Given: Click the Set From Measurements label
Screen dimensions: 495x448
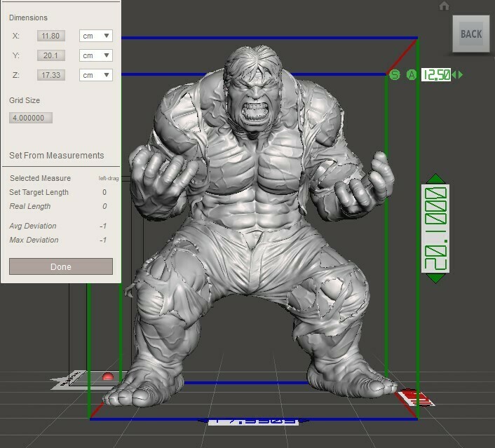Looking at the screenshot, I should click(x=57, y=156).
